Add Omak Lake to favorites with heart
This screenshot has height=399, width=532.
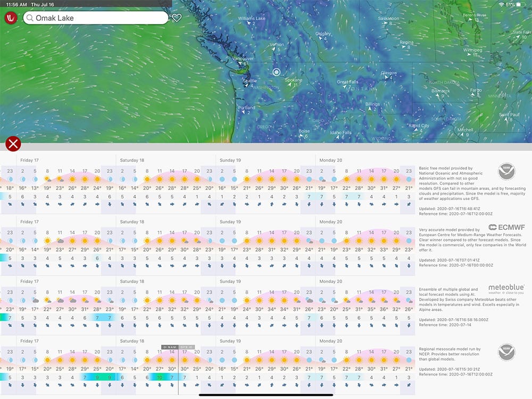177,18
